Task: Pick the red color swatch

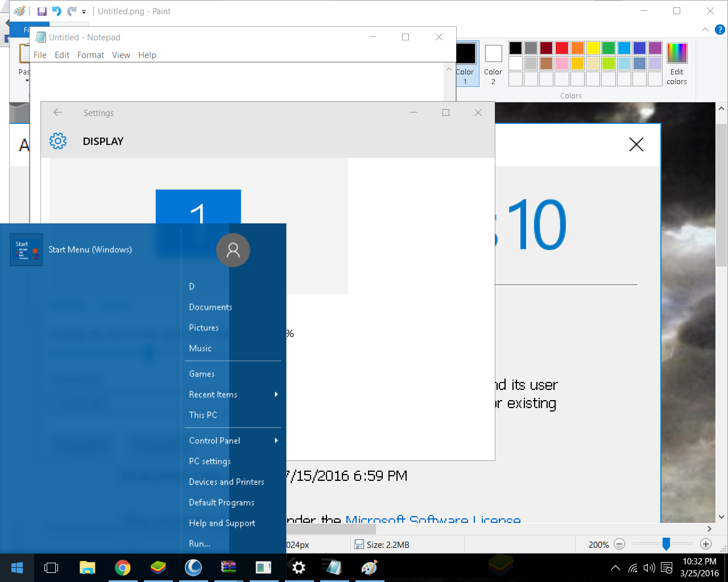Action: coord(562,48)
